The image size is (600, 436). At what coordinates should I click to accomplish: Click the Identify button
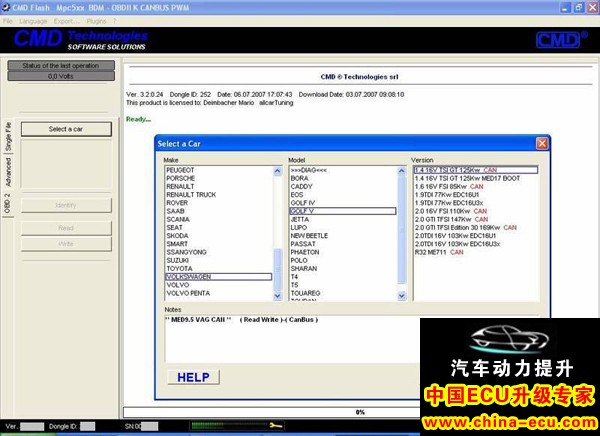coord(66,205)
